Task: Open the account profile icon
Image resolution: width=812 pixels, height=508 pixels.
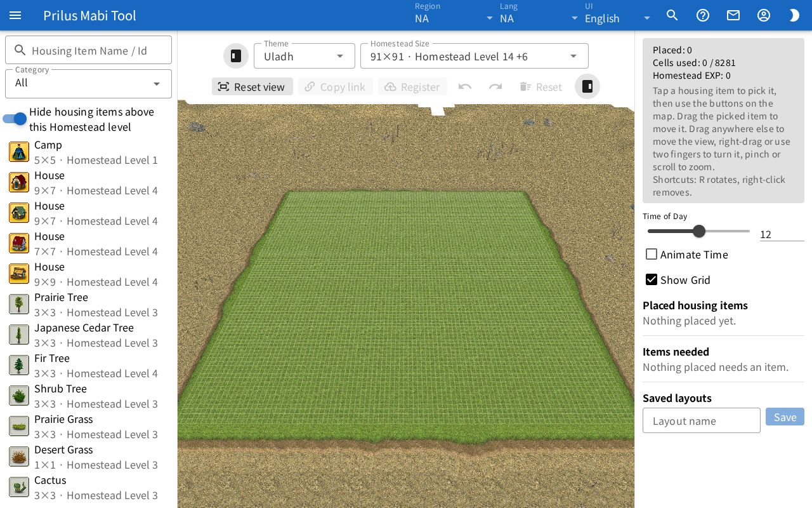Action: 764,15
